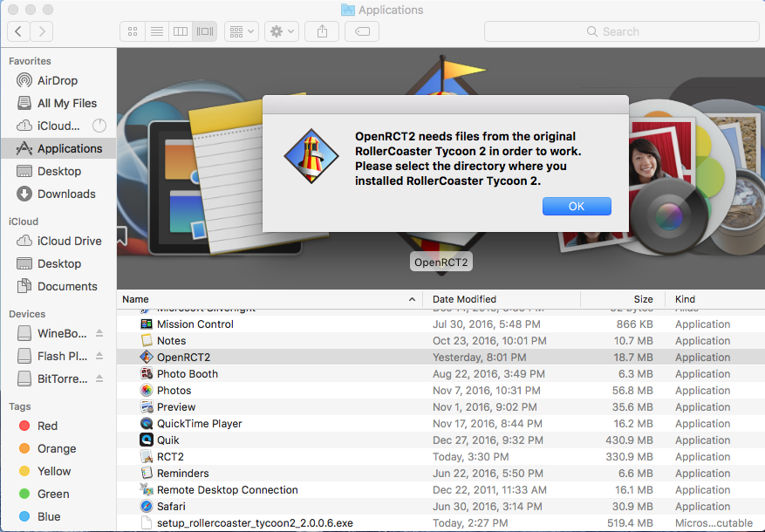Click the Applications folder icon in title bar
765x532 pixels.
click(x=348, y=10)
